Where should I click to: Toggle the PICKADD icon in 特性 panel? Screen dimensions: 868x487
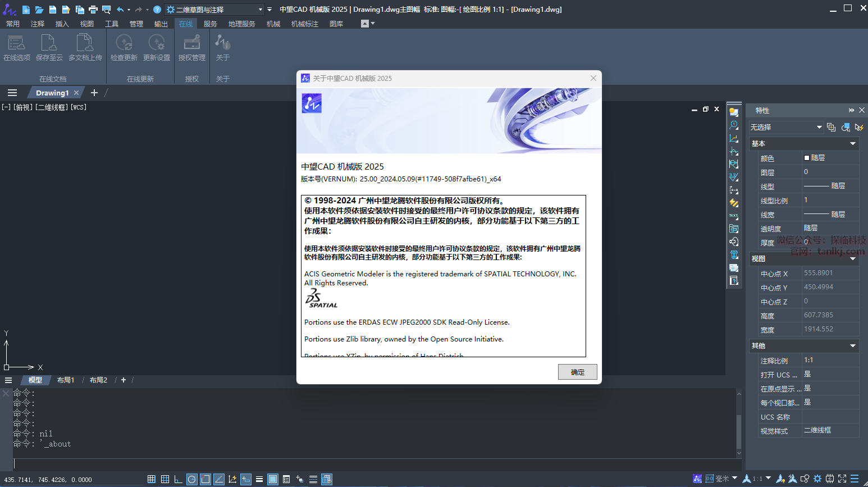[832, 128]
